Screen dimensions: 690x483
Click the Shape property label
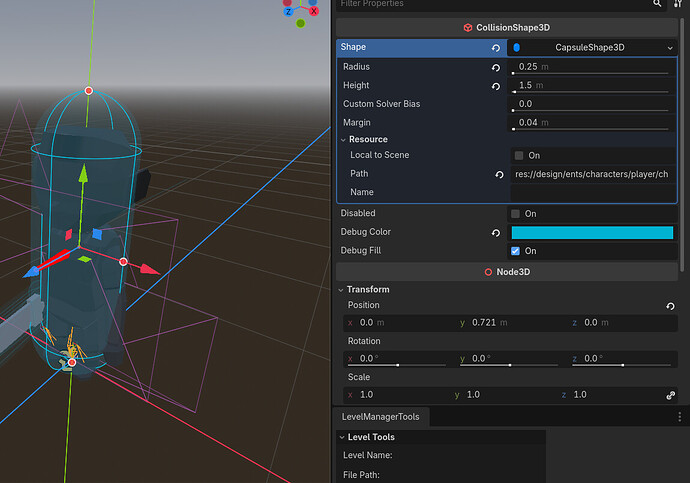pos(353,47)
